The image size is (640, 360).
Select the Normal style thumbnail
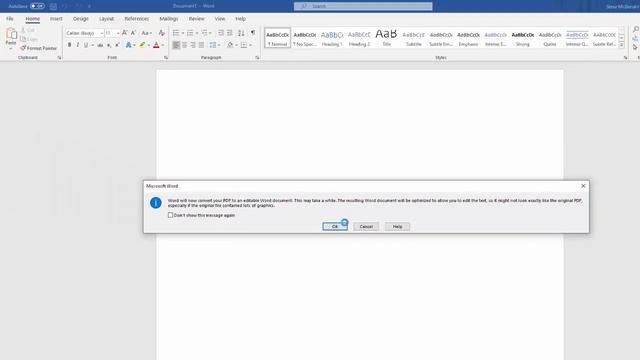click(278, 38)
